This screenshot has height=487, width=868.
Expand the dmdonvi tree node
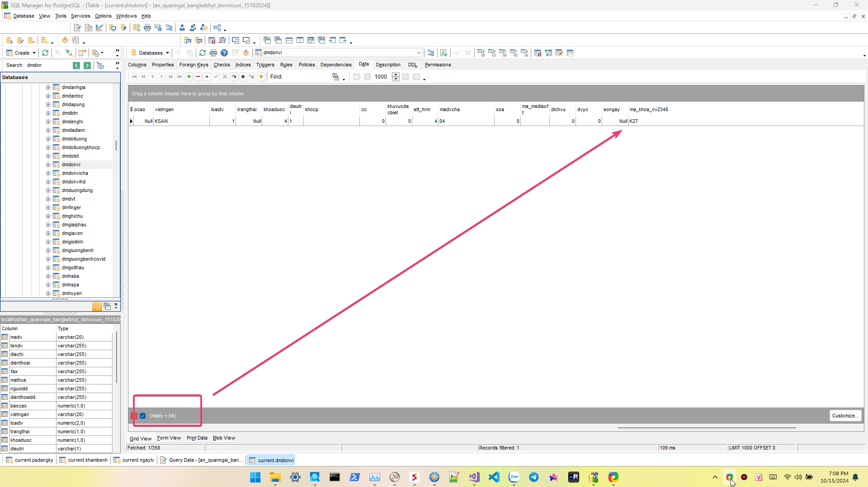(x=48, y=165)
